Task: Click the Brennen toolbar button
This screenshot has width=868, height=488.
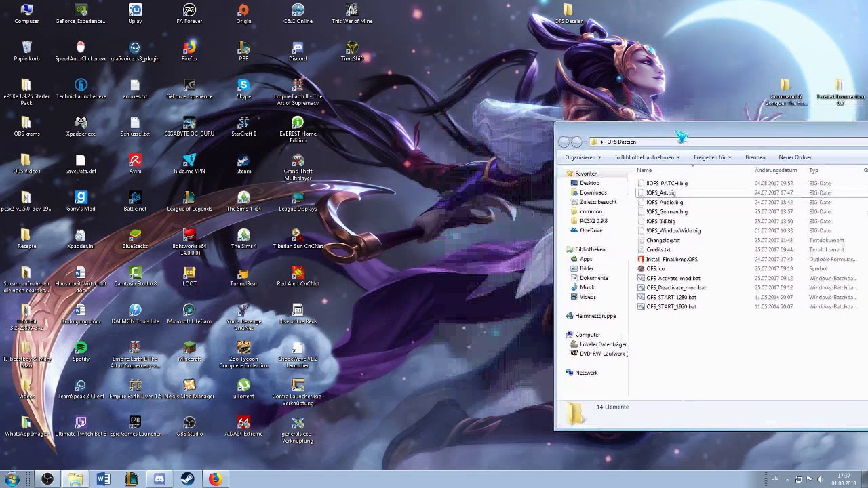Action: pos(755,157)
